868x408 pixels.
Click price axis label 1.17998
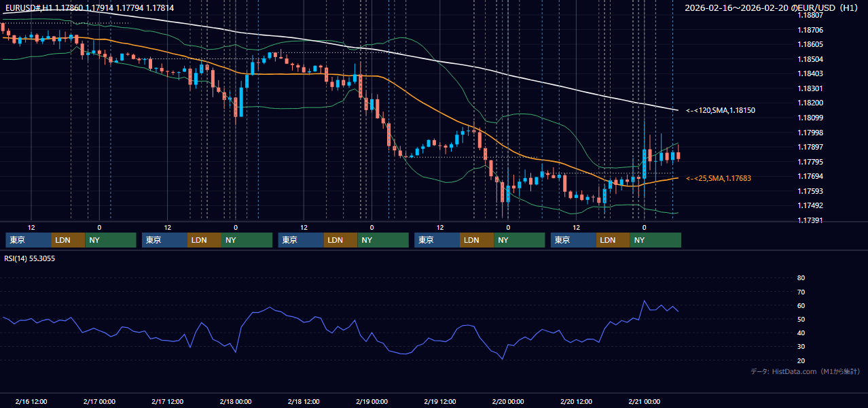coord(810,133)
